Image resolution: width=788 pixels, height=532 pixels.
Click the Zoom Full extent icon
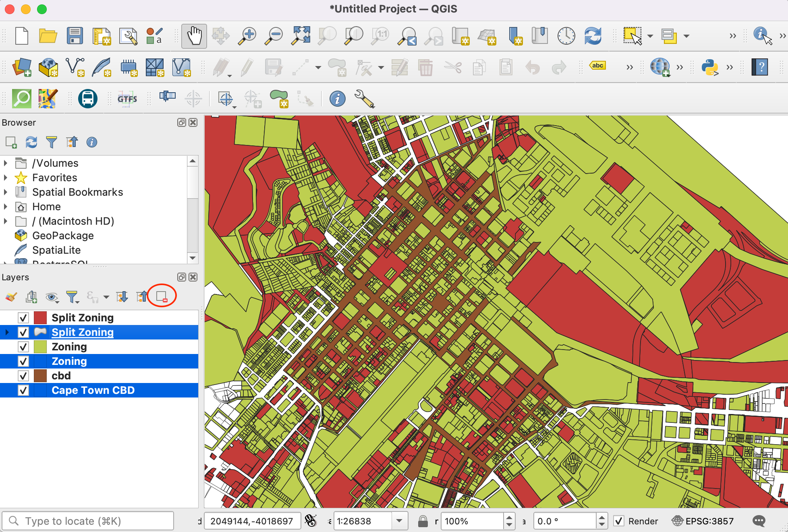pyautogui.click(x=301, y=36)
